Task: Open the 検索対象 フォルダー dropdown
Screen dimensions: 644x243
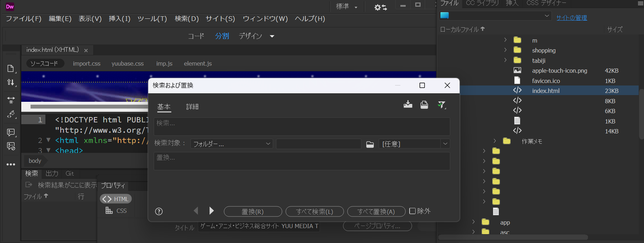Action: [x=232, y=144]
